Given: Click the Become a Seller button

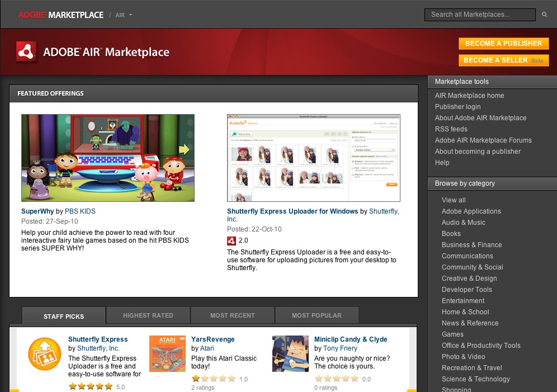Looking at the screenshot, I should pyautogui.click(x=504, y=60).
